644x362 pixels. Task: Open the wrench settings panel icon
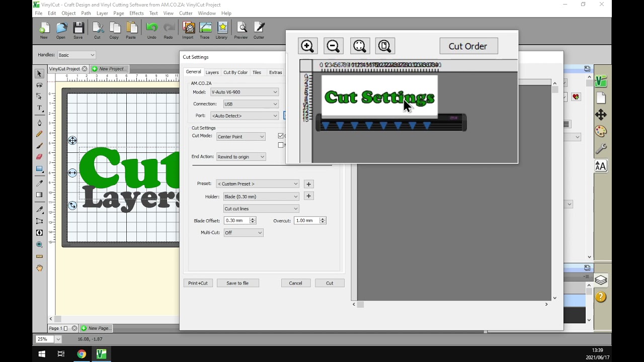(601, 149)
